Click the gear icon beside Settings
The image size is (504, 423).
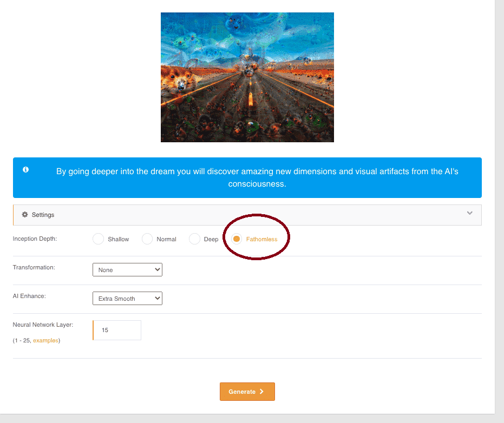(x=25, y=215)
